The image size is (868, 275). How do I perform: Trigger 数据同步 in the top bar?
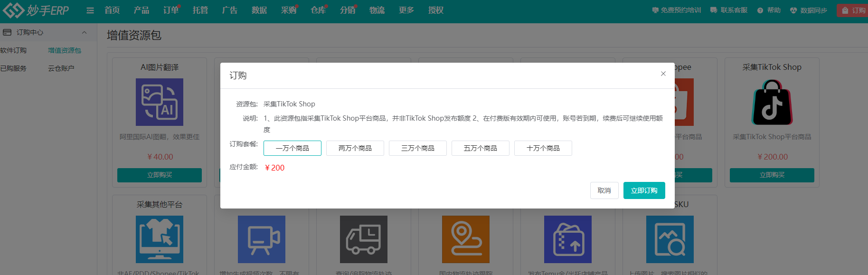809,10
